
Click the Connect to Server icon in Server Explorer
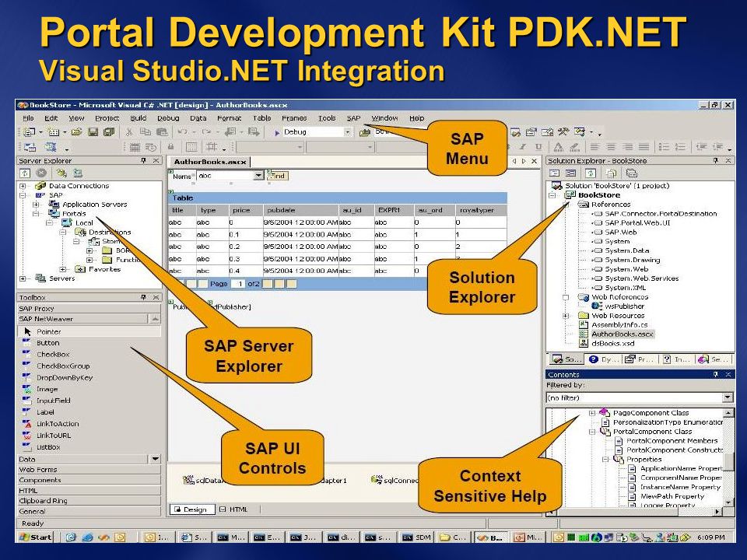pyautogui.click(x=78, y=173)
